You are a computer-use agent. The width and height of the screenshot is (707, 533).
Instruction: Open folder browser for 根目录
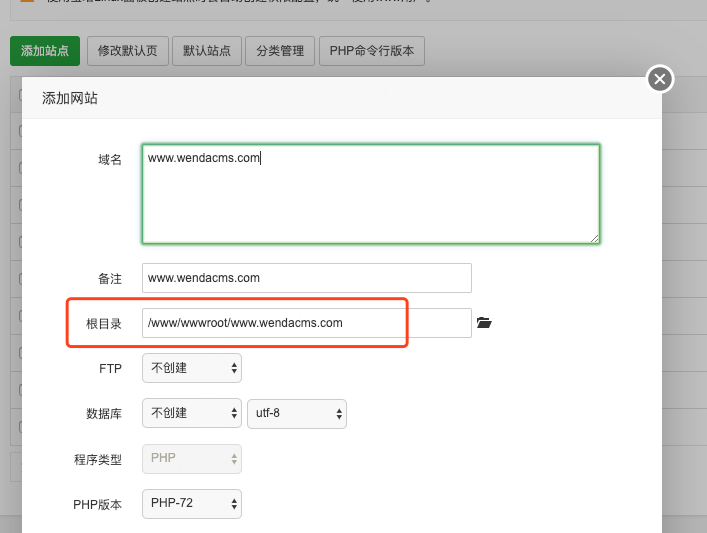(484, 322)
